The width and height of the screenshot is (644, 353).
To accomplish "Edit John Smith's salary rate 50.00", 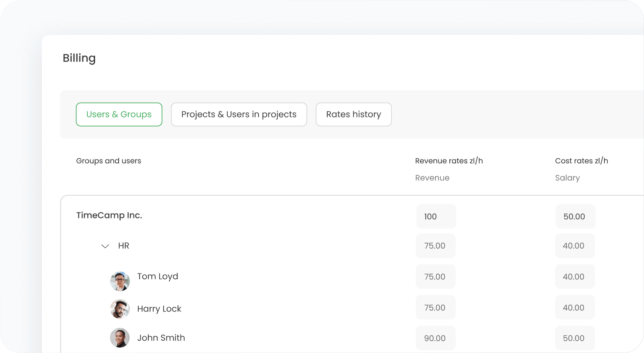I will (x=575, y=338).
